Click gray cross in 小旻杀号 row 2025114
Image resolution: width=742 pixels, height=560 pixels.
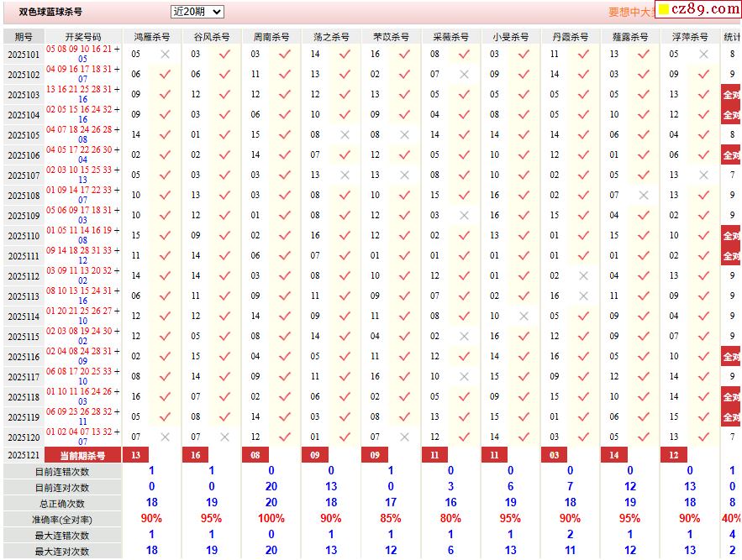(x=524, y=317)
